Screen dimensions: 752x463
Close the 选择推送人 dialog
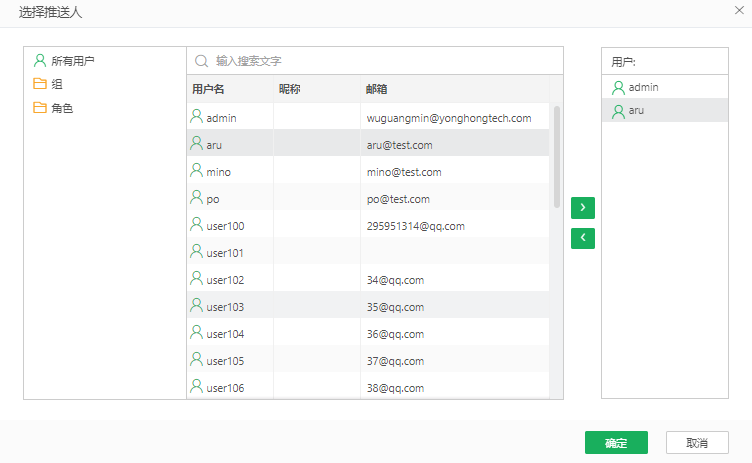739,11
